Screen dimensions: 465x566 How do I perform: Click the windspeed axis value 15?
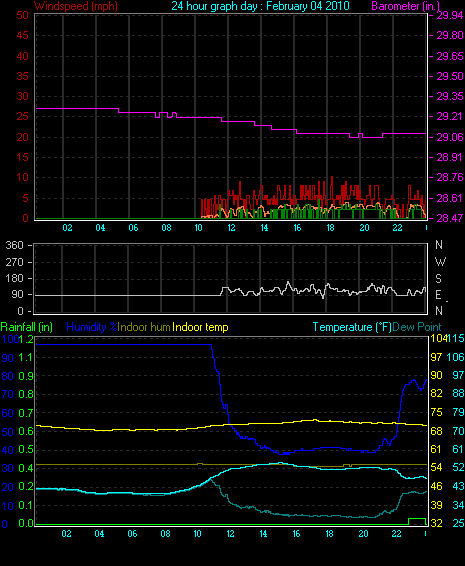click(x=22, y=157)
